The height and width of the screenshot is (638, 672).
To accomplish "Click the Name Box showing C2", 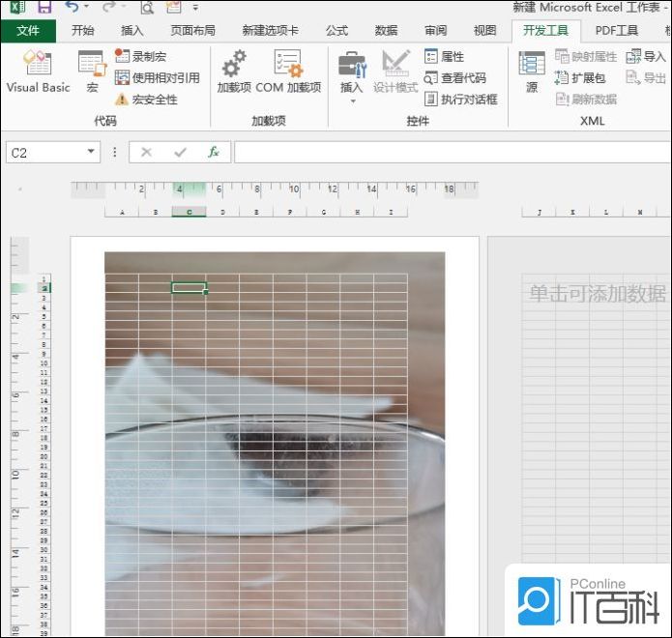I will point(45,153).
